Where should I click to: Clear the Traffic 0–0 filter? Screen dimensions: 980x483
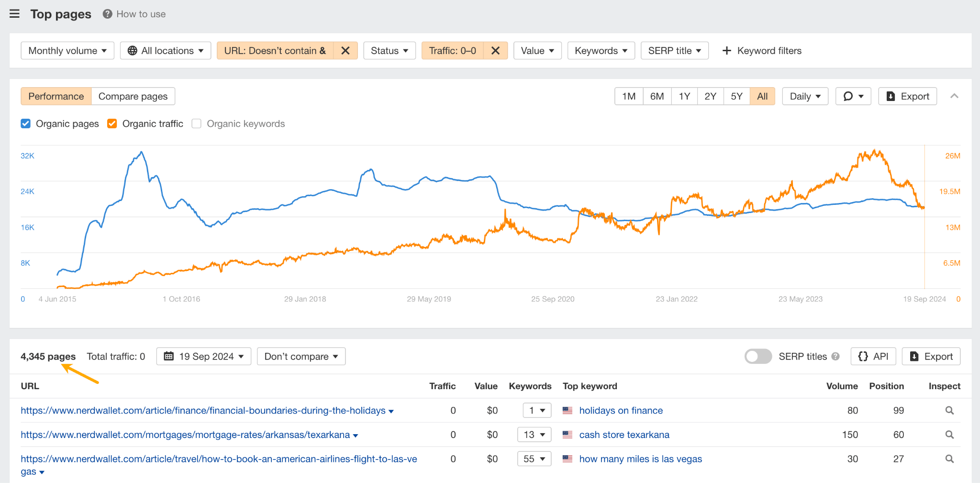(495, 51)
